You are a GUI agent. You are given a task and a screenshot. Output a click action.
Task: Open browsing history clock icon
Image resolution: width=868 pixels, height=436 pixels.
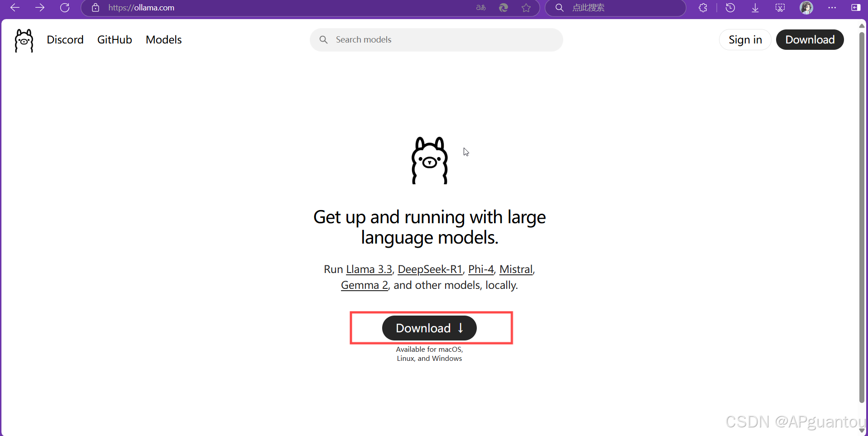[730, 8]
